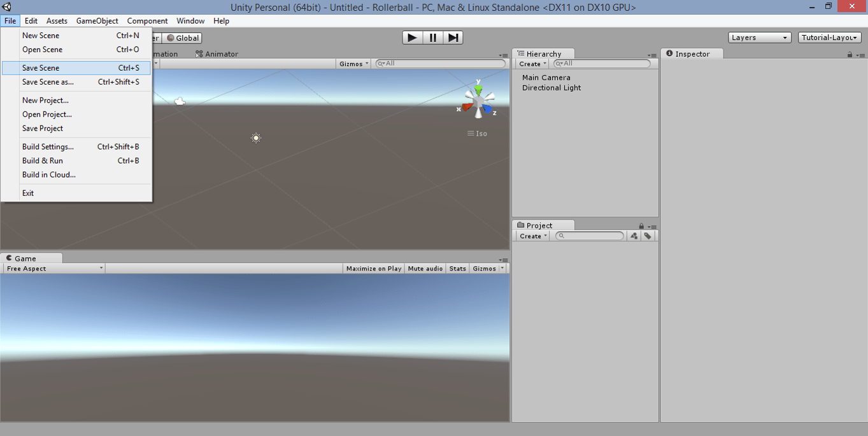This screenshot has height=436, width=868.
Task: Choose New Scene from the File menu
Action: [76, 36]
